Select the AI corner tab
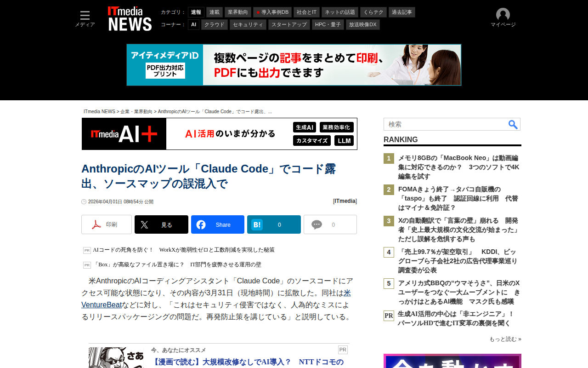The image size is (588, 368). click(x=193, y=25)
